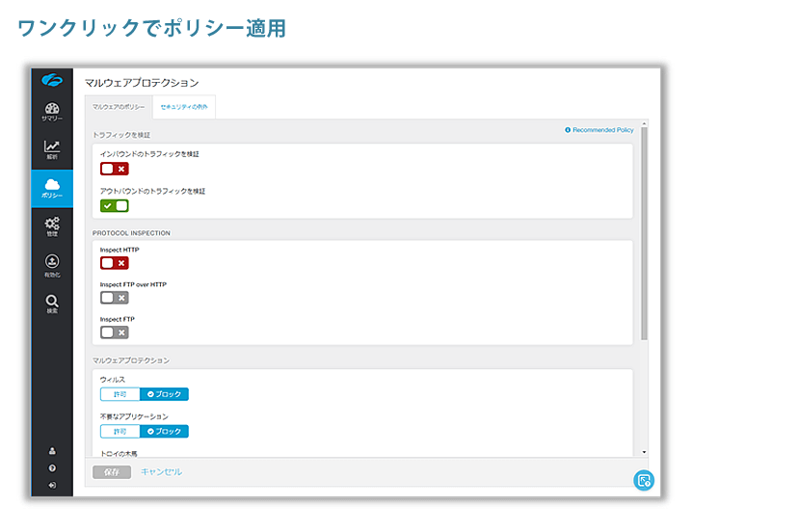Select the マルウェアのポリシー tab
Image resolution: width=798 pixels, height=532 pixels.
coord(119,107)
